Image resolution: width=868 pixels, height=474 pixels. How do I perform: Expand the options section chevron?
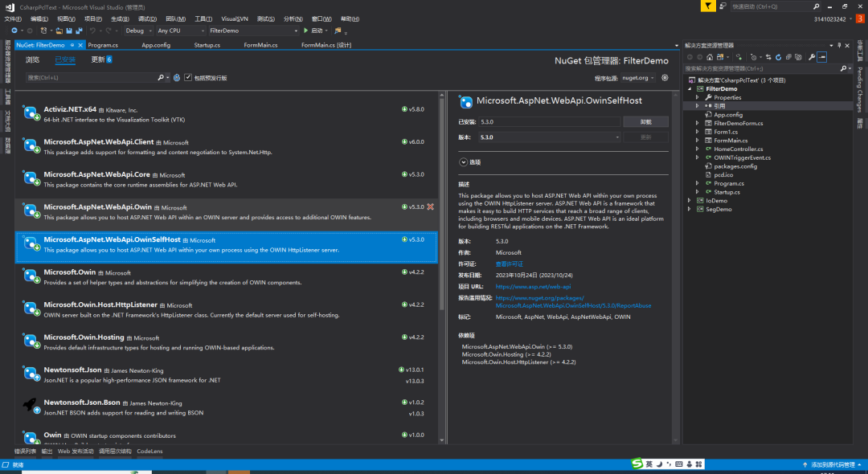463,162
